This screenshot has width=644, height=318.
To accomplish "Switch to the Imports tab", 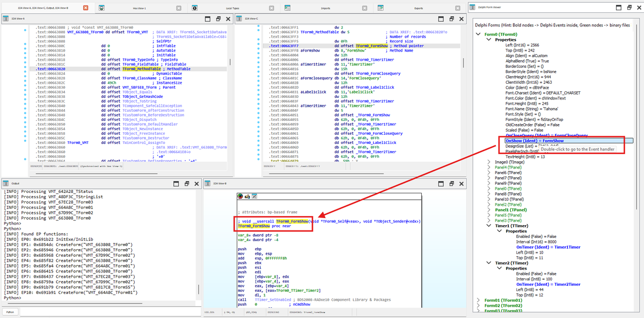I will (x=325, y=9).
